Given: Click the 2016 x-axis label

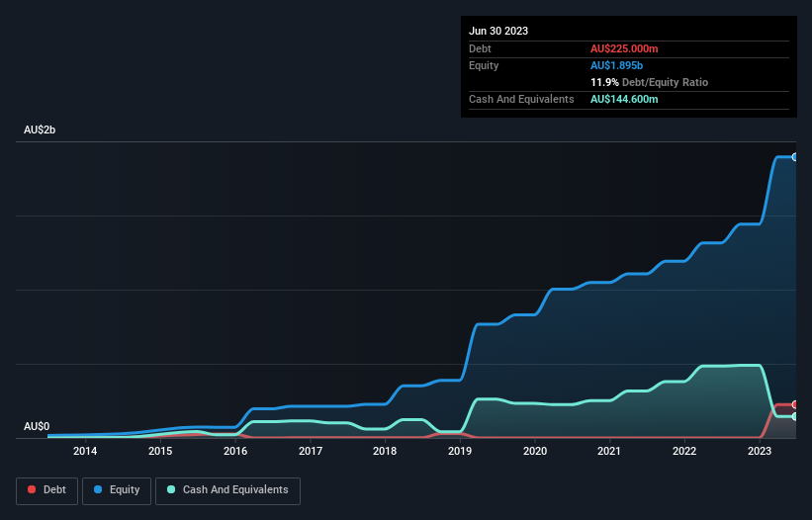Looking at the screenshot, I should point(235,451).
